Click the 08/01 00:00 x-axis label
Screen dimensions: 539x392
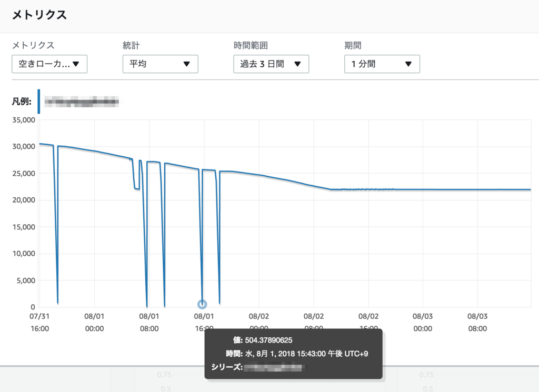(94, 322)
